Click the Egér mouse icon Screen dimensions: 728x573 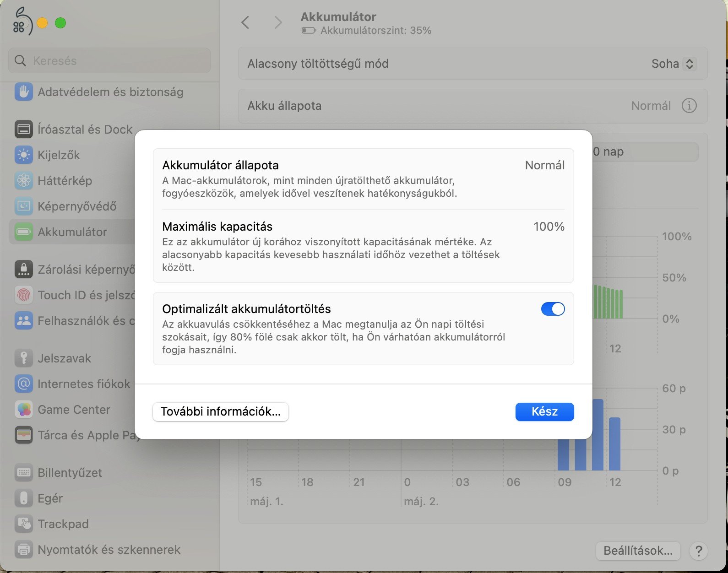23,498
